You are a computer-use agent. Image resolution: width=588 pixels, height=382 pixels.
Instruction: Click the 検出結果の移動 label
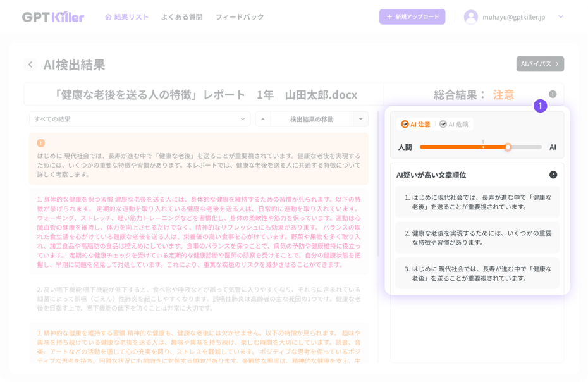coord(312,120)
